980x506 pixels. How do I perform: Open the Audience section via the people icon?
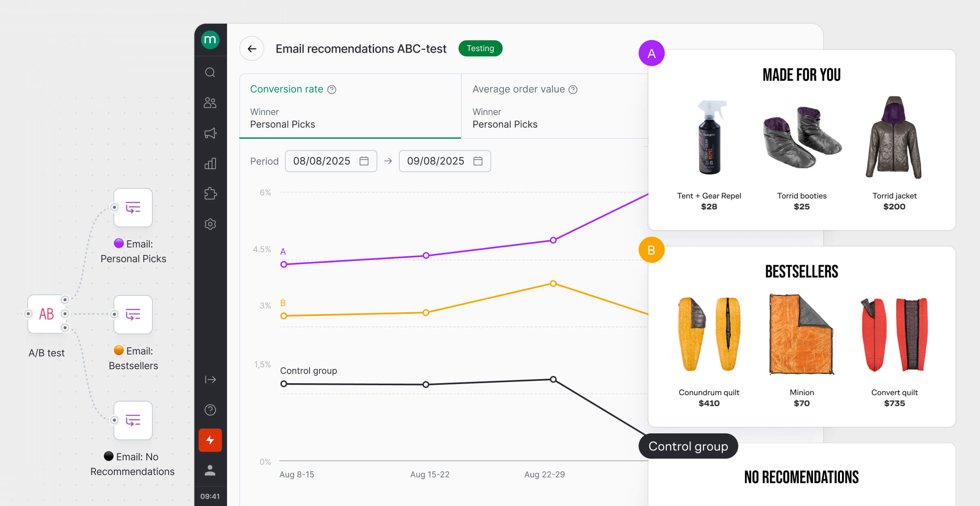210,103
